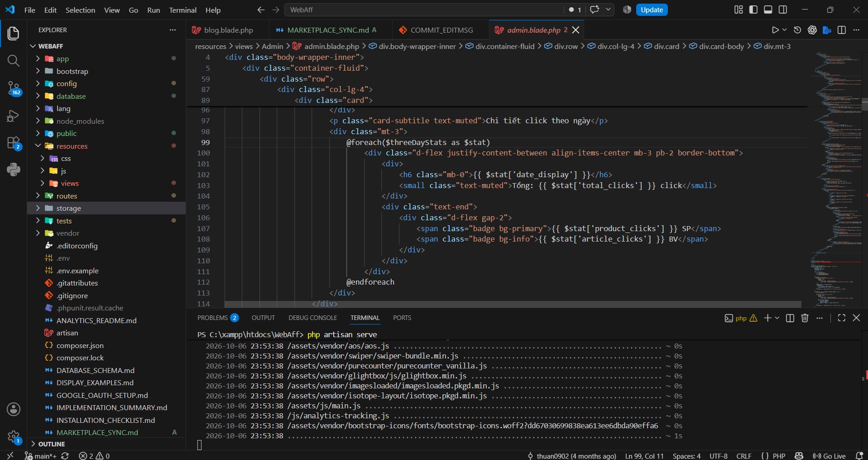
Task: Open the Python view in activity bar
Action: pos(13,169)
